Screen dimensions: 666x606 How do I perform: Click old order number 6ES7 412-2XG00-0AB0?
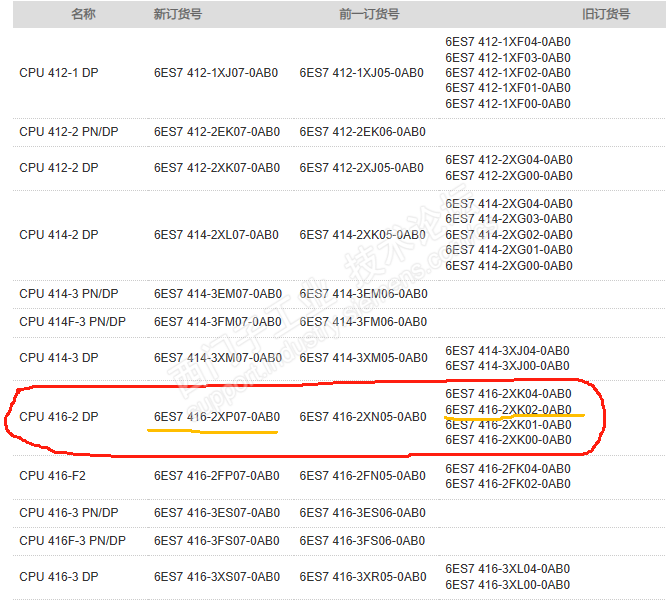509,175
